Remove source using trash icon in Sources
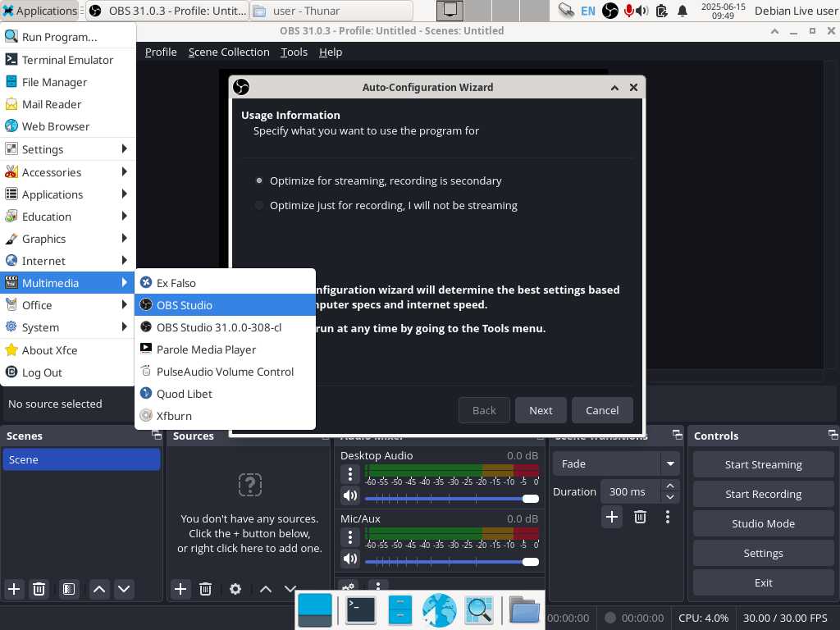 click(x=205, y=589)
